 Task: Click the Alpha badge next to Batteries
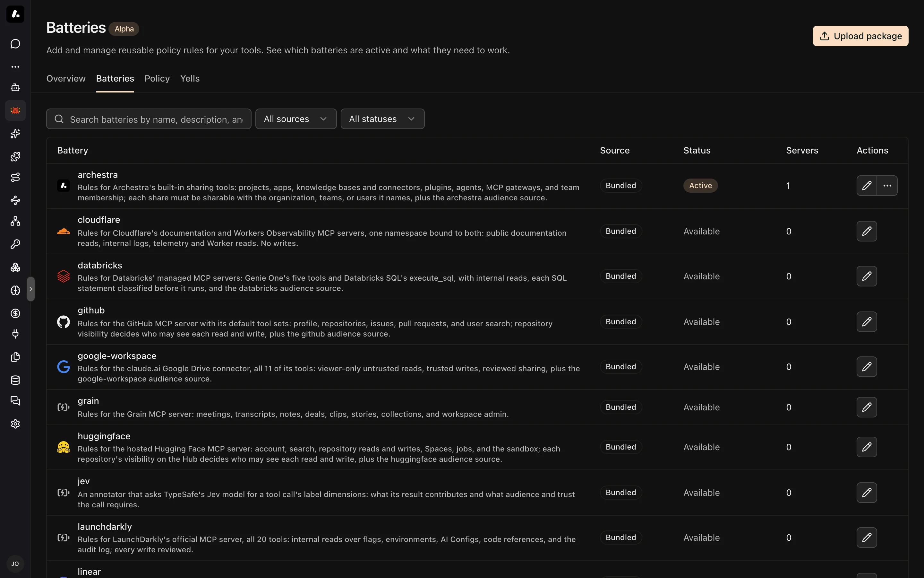click(x=124, y=29)
